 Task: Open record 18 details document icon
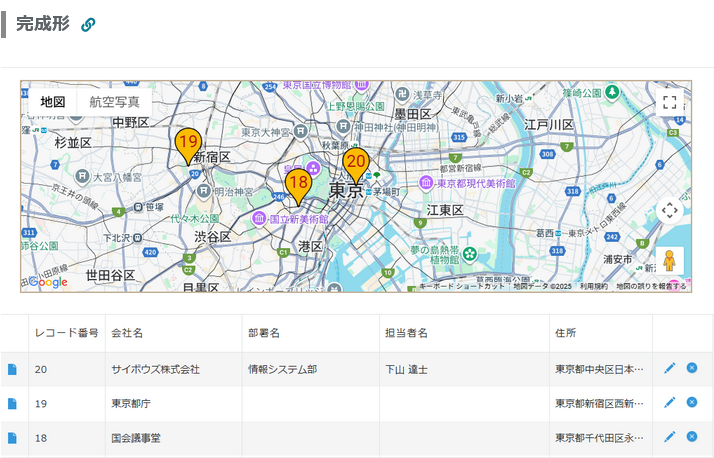pyautogui.click(x=12, y=437)
